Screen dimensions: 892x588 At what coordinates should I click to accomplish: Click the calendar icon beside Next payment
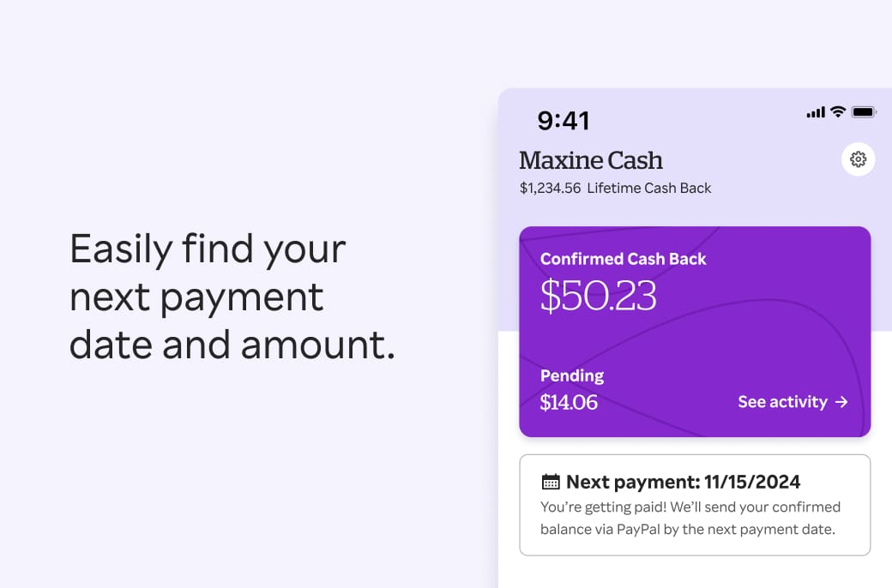tap(551, 482)
